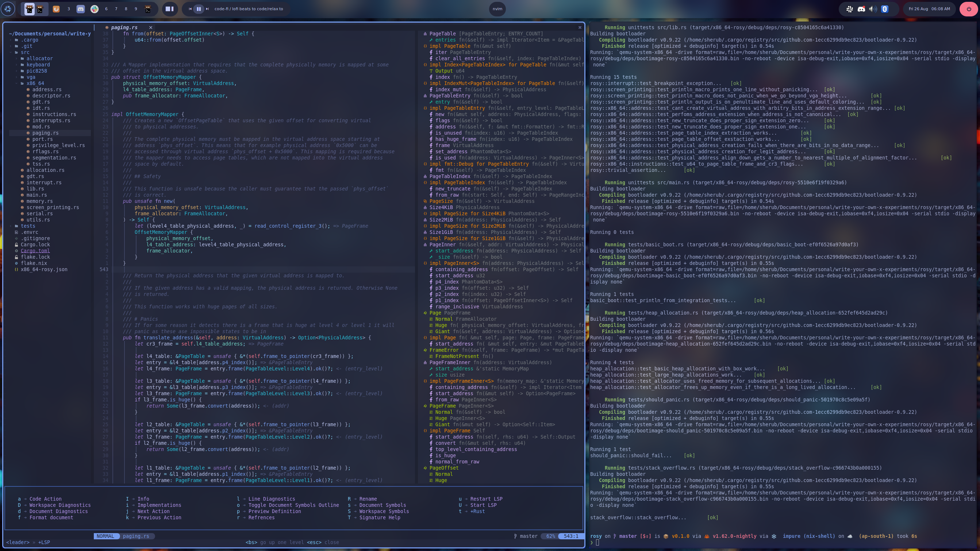
Task: Go to the previous music track
Action: pos(190,9)
